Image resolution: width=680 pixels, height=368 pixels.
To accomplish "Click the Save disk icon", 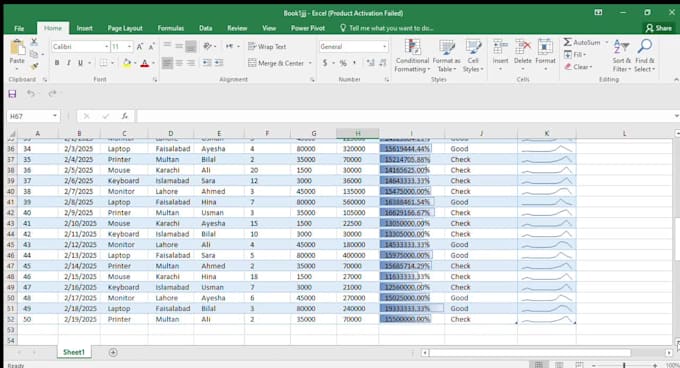I will click(x=12, y=94).
